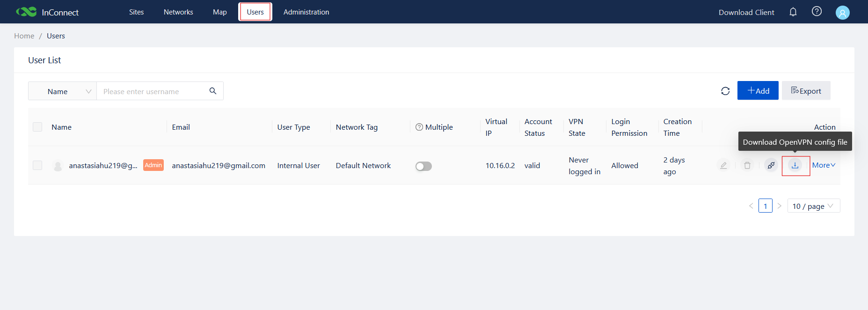The image size is (868, 310).
Task: Edit user anastasiahu219 pencil icon
Action: (723, 165)
